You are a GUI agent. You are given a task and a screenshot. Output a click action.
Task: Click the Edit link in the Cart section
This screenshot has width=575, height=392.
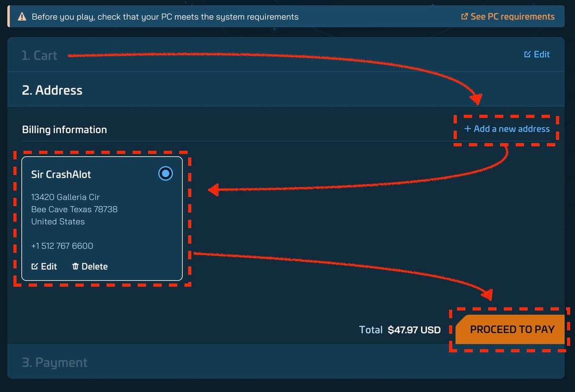pos(537,55)
